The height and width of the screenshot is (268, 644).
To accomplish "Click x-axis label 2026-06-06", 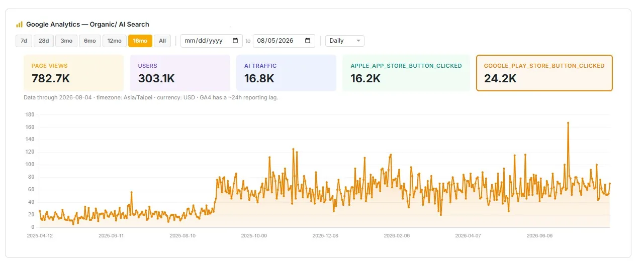I will coord(539,235).
